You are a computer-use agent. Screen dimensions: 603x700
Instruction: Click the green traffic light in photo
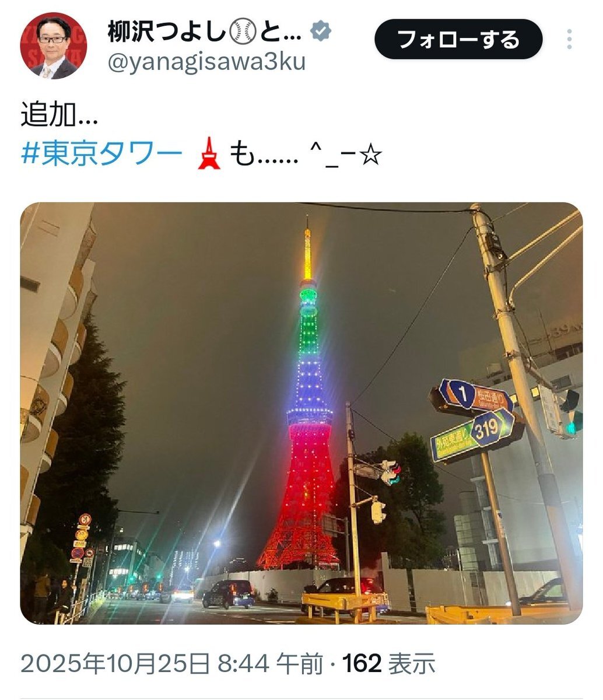[x=573, y=427]
